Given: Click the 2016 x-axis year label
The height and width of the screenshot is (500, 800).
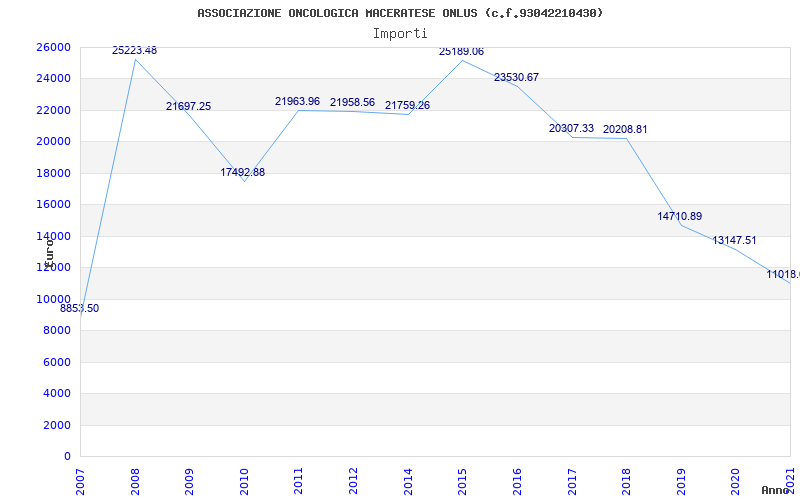Looking at the screenshot, I should pos(517,481).
